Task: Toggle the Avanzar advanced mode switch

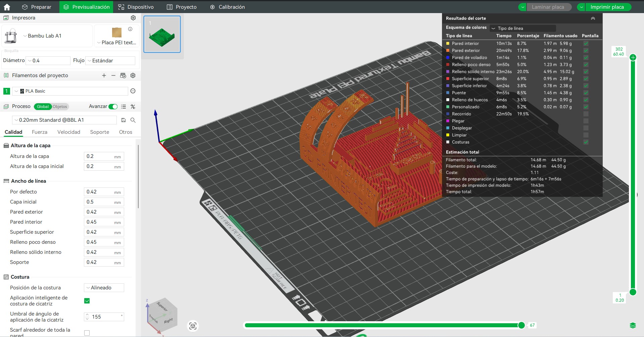Action: 113,107
